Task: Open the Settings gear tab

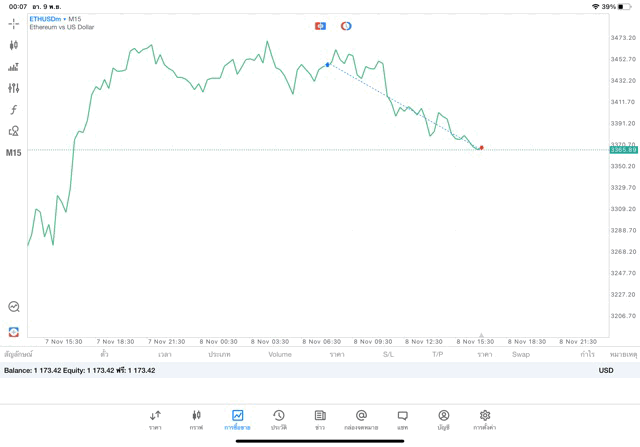Action: (485, 420)
